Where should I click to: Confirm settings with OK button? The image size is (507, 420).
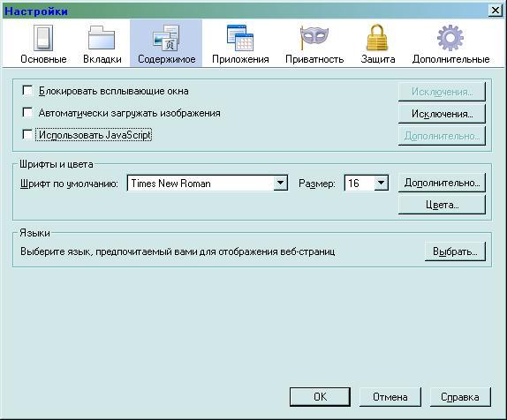(320, 397)
